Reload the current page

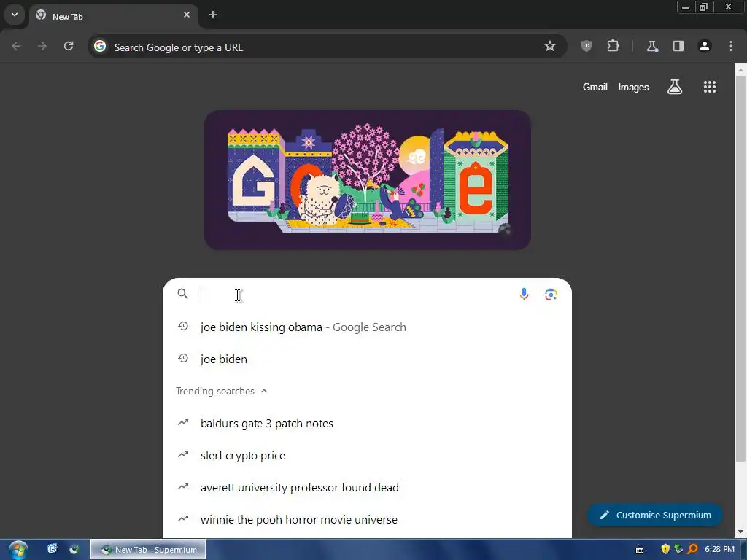[x=69, y=46]
